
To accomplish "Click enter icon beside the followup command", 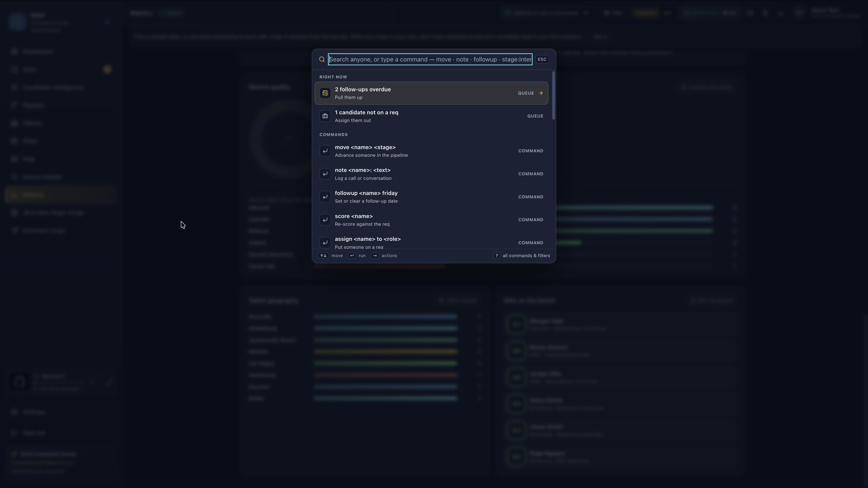I will pyautogui.click(x=325, y=197).
